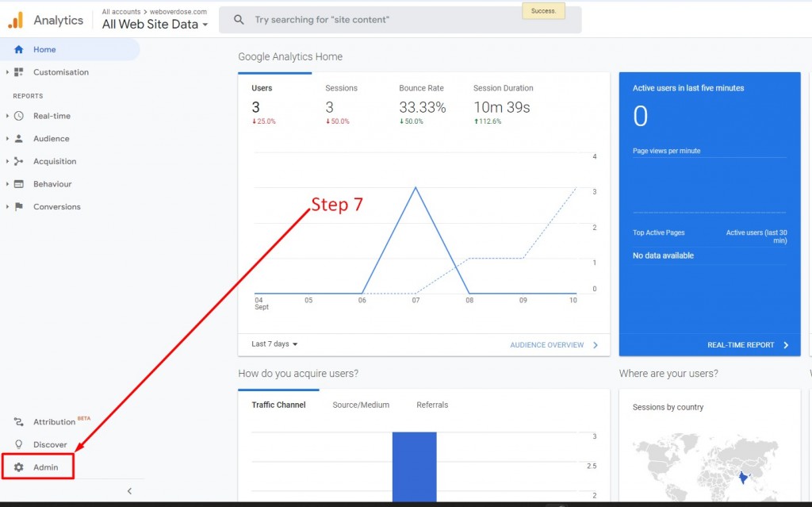The image size is (812, 507).
Task: Click the search input field
Action: tap(400, 20)
